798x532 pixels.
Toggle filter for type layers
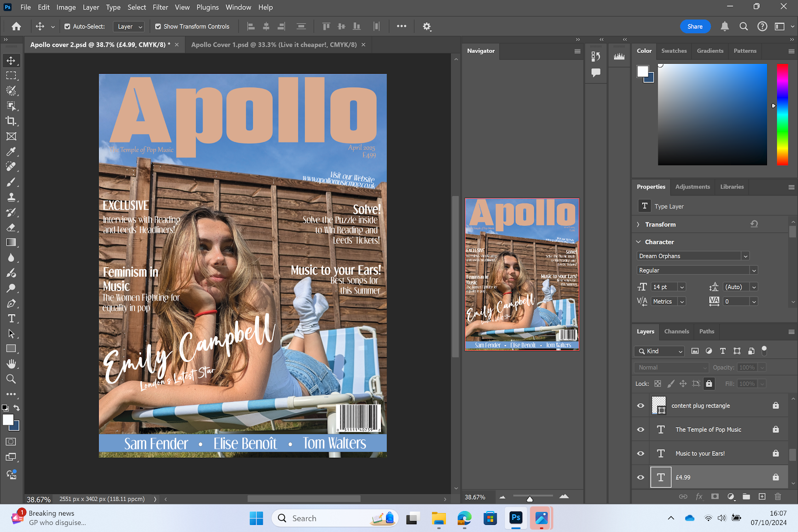point(723,351)
